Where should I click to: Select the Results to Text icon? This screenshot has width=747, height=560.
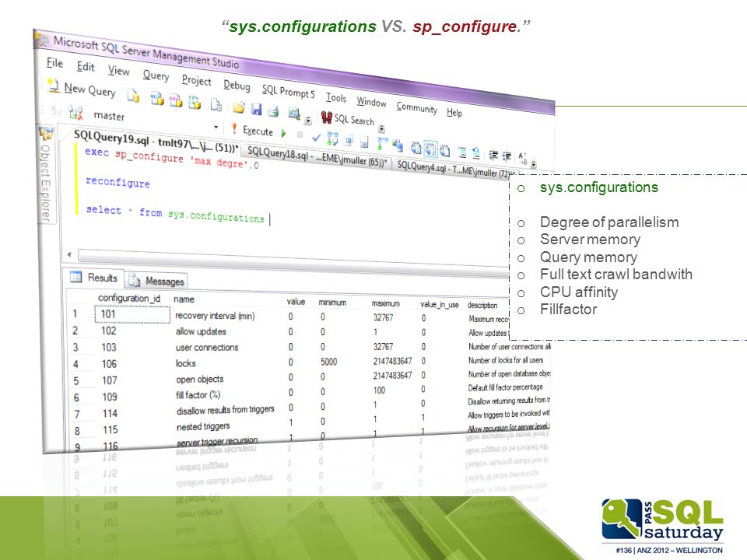pos(416,147)
